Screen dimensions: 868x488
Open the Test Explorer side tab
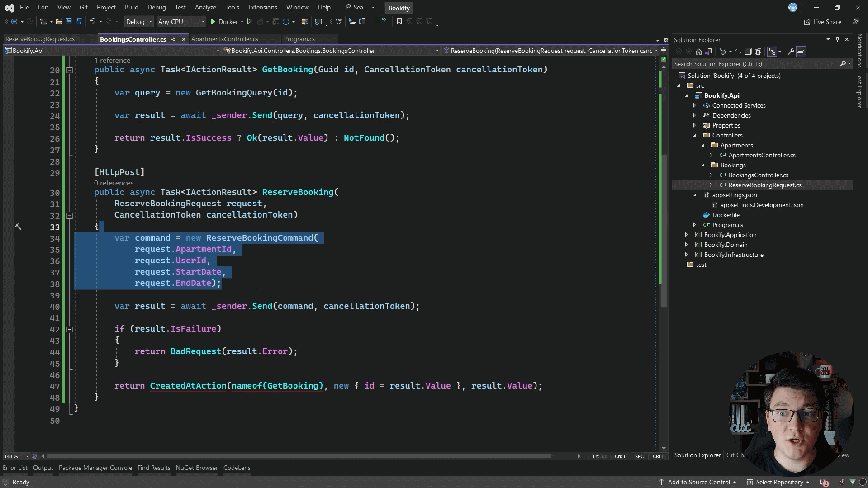tap(859, 90)
